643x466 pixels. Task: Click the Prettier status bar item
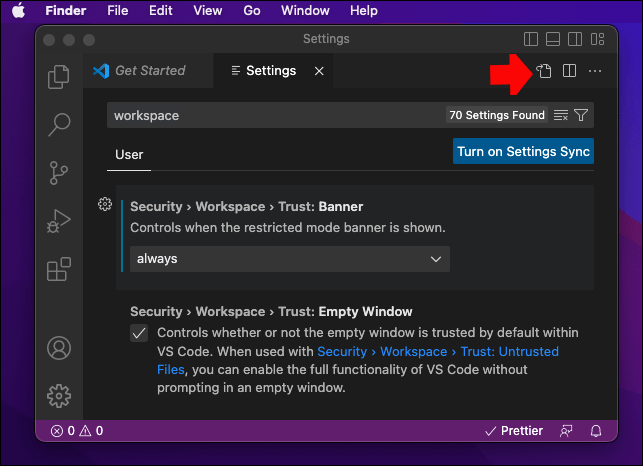513,431
